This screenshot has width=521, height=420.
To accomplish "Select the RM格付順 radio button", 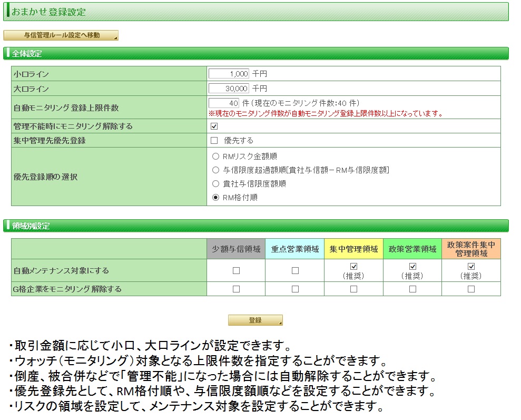I will (x=215, y=198).
